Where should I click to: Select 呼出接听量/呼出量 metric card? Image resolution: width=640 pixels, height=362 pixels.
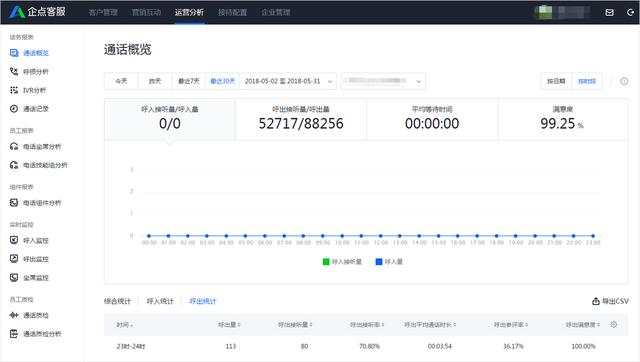(301, 119)
